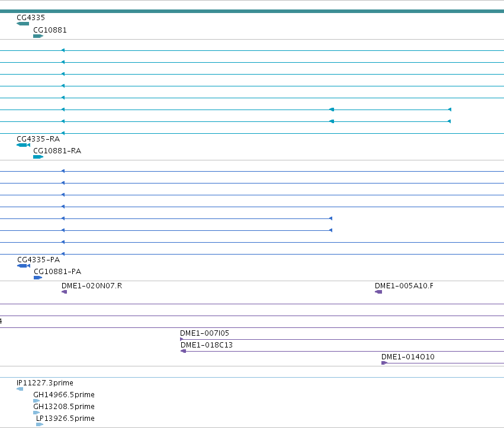Open the IP11227.3prime label
504x428 pixels.
point(45,383)
